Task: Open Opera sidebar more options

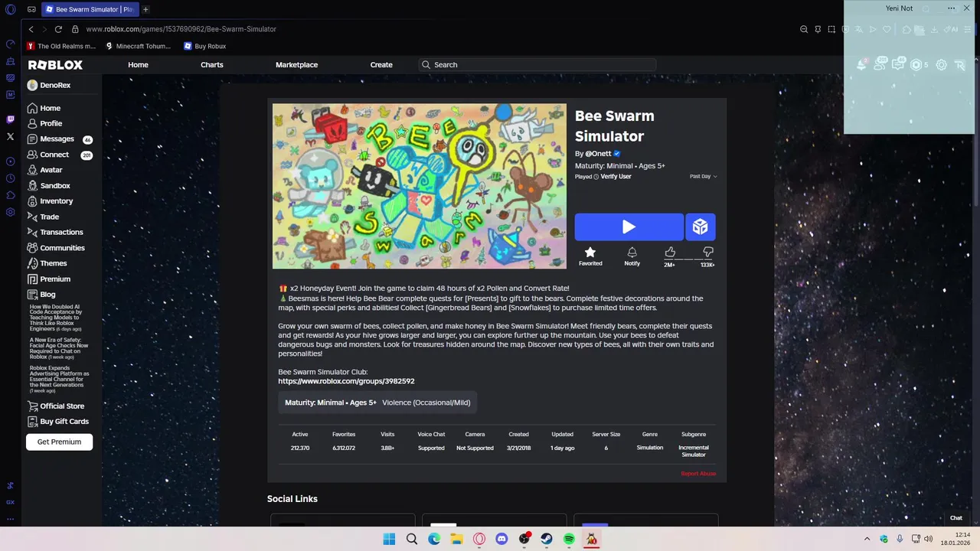Action: click(10, 518)
